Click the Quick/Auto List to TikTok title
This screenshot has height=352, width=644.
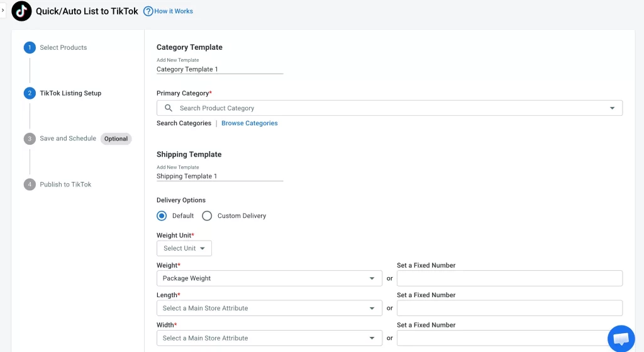tap(87, 11)
